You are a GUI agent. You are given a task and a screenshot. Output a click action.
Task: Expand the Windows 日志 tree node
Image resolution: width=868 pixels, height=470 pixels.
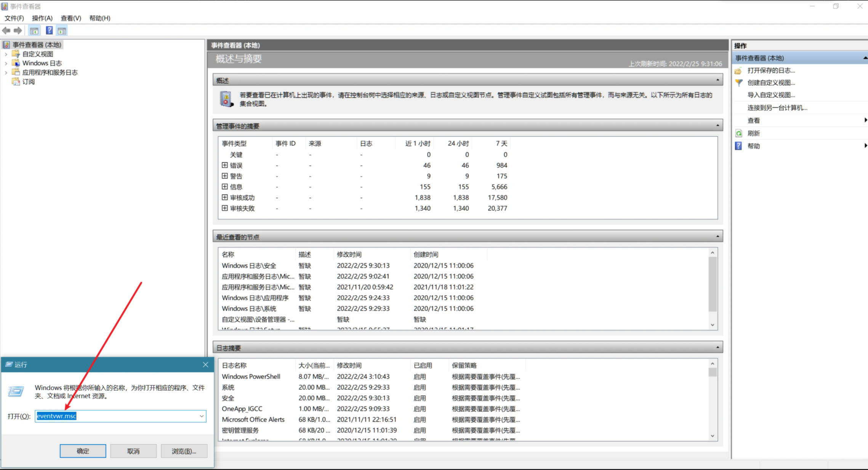(6, 63)
